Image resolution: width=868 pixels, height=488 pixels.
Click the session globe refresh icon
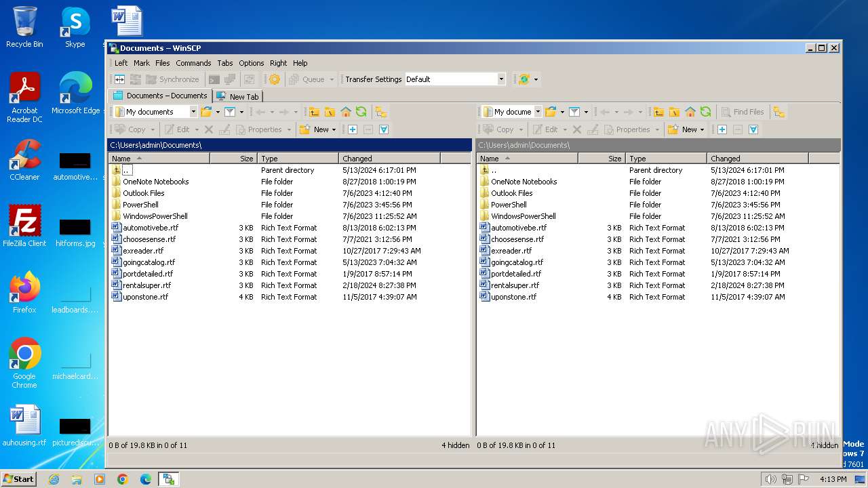pyautogui.click(x=524, y=79)
